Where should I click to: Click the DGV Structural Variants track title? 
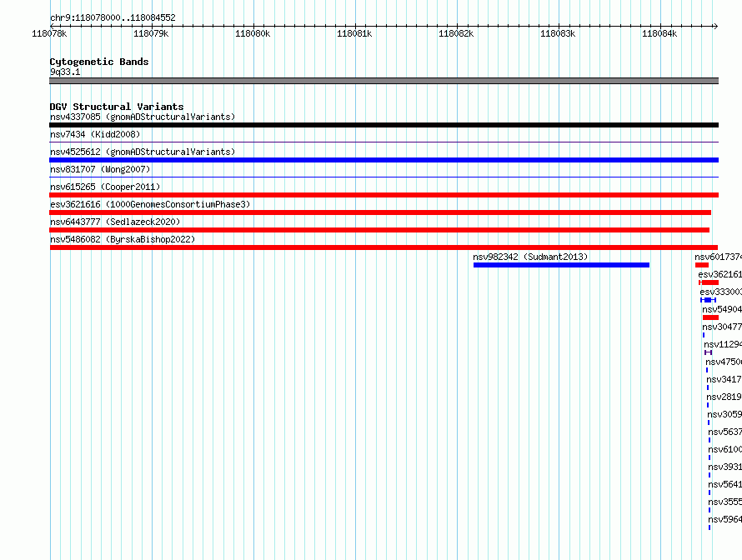pos(117,107)
